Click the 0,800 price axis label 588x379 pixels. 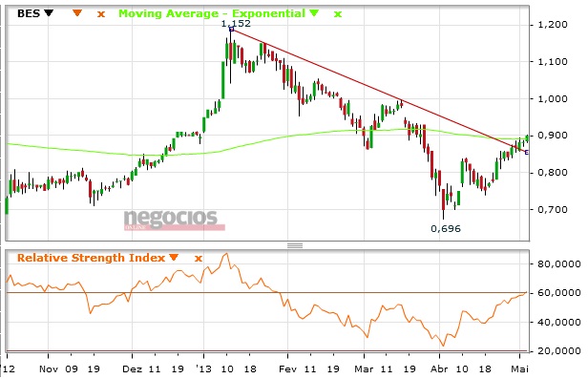pyautogui.click(x=553, y=173)
